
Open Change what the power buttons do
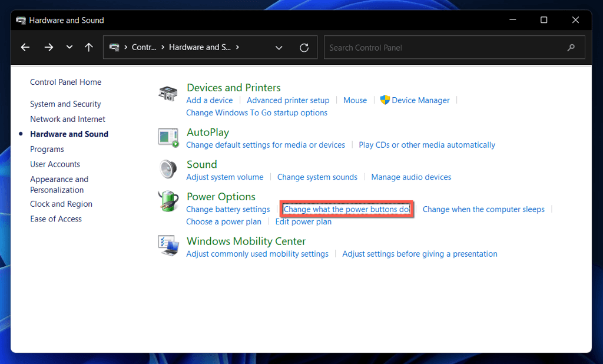(346, 210)
